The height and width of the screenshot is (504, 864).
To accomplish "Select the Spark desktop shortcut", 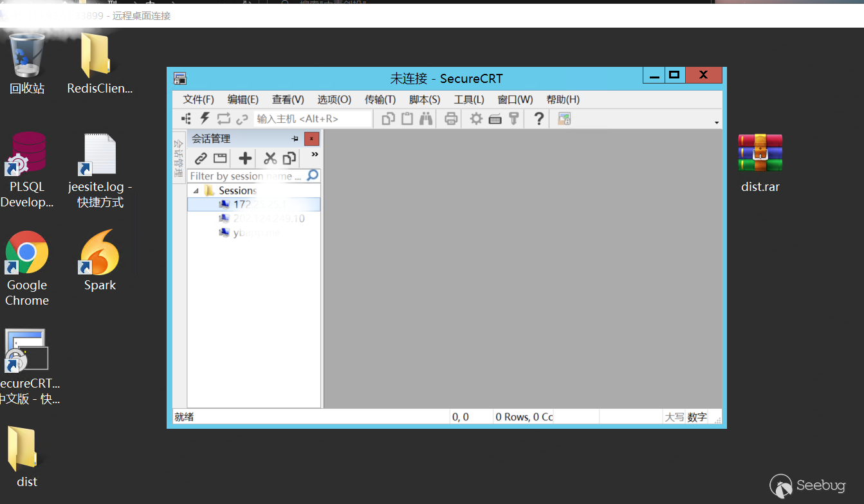I will pos(100,261).
